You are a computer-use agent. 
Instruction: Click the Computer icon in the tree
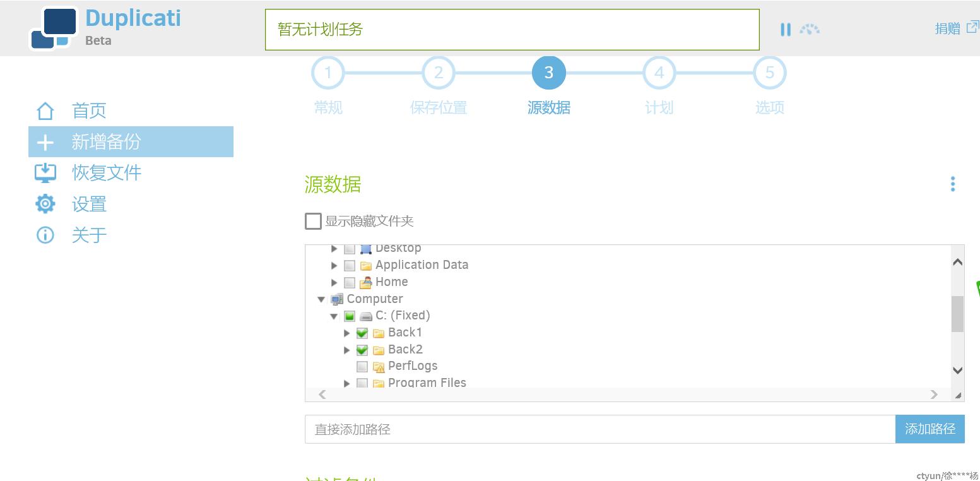click(337, 299)
